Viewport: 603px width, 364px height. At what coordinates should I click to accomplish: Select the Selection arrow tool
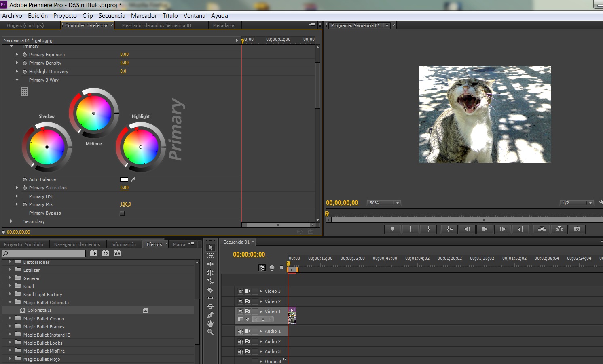point(210,247)
